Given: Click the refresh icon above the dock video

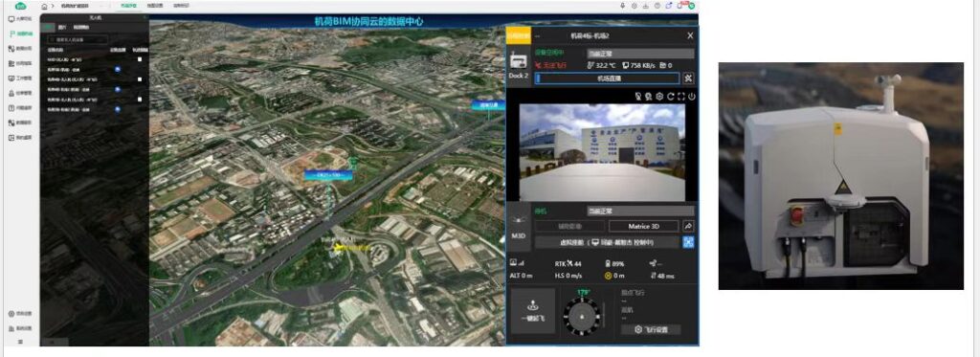Looking at the screenshot, I should coord(670,97).
